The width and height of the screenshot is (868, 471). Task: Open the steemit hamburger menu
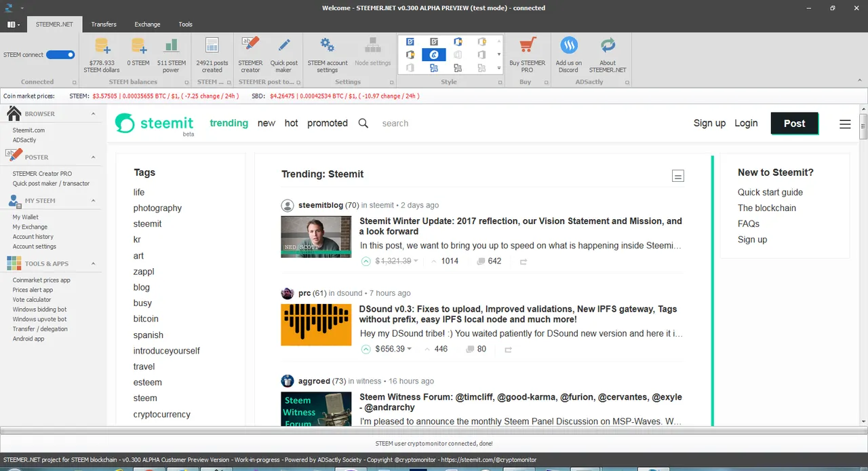pyautogui.click(x=845, y=124)
